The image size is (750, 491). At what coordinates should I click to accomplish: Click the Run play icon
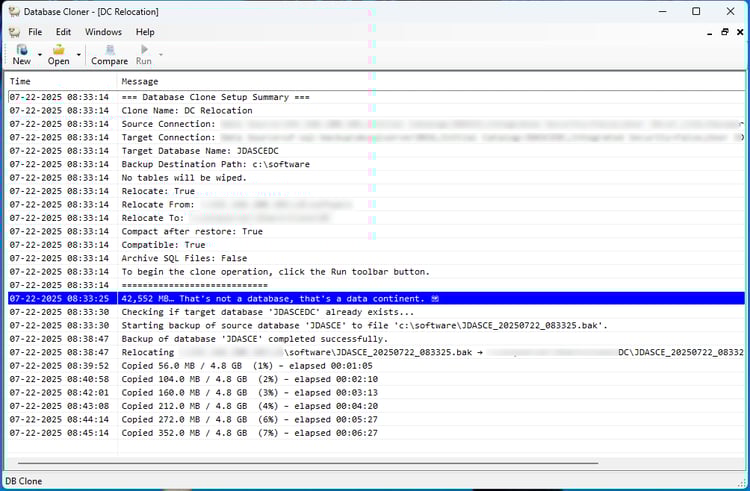[x=144, y=49]
